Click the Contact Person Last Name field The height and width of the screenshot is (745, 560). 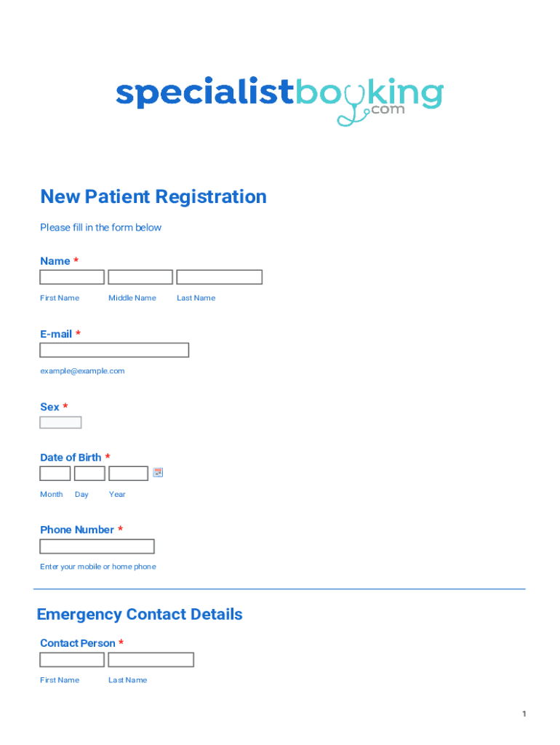tap(151, 660)
